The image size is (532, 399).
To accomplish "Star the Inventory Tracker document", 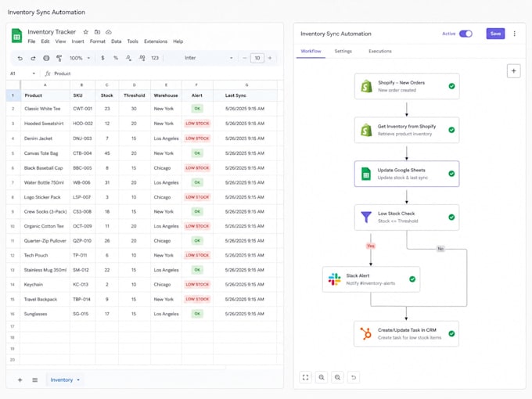I will point(86,32).
